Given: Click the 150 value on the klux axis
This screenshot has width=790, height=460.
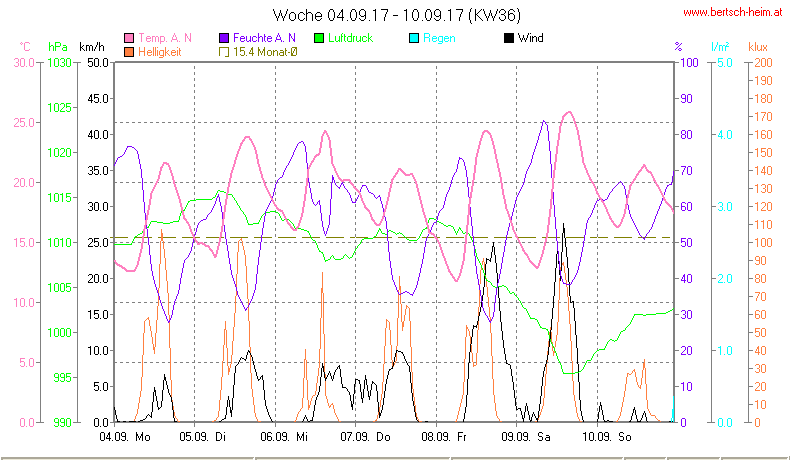Looking at the screenshot, I should [763, 153].
